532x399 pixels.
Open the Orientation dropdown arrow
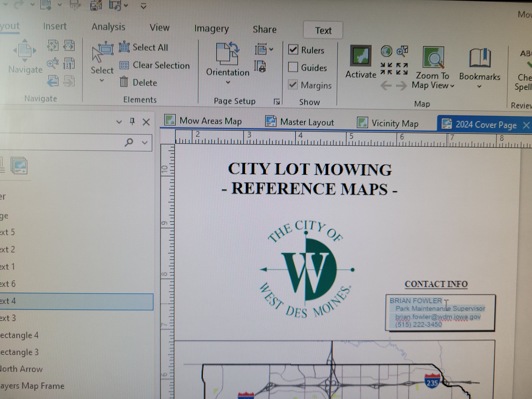tap(228, 82)
